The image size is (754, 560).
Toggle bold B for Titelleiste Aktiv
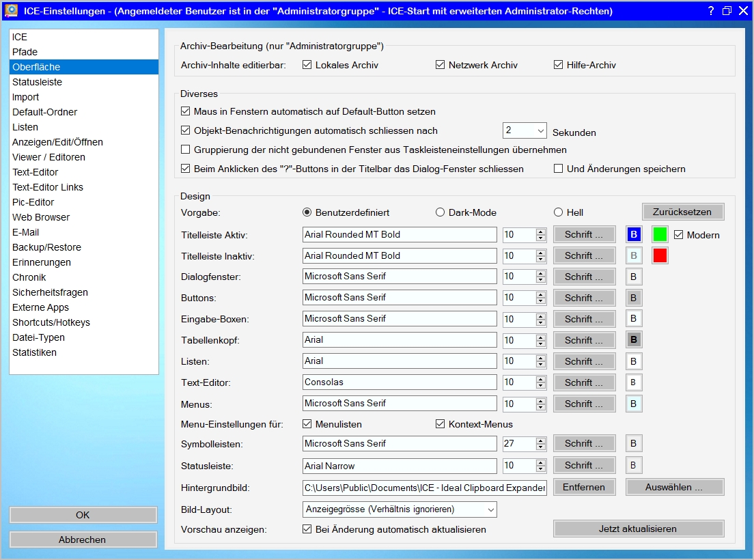coord(634,234)
